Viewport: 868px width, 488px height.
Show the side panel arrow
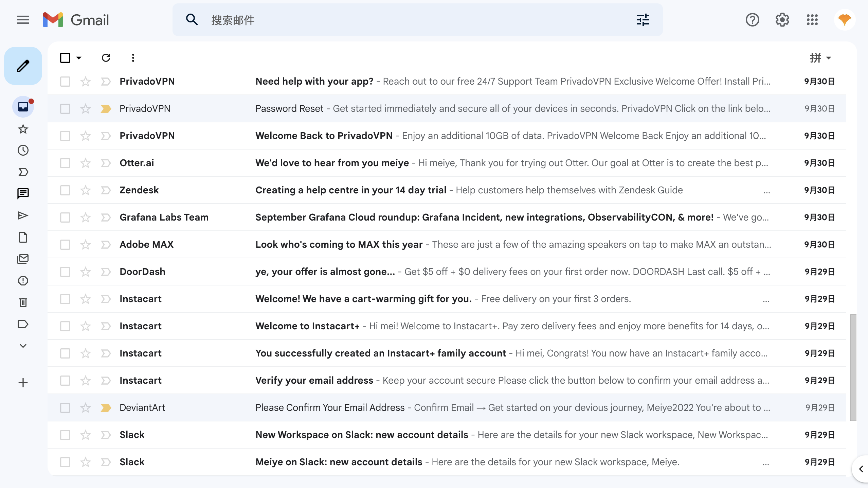[x=861, y=469]
